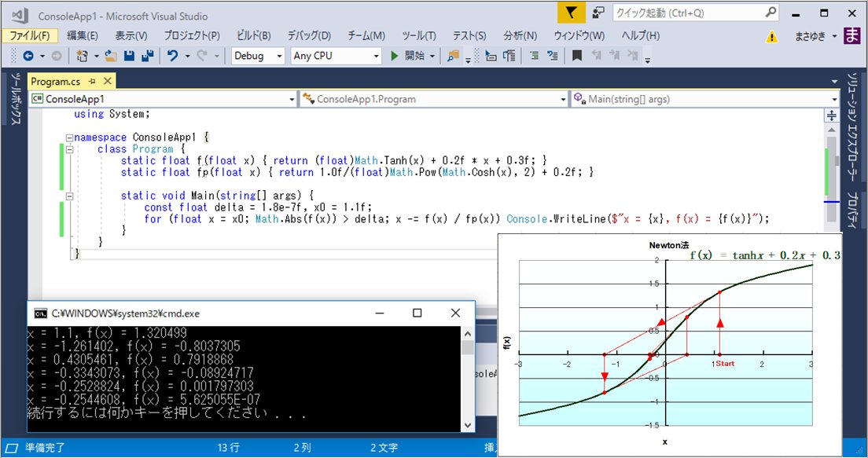Click the 2 列 status bar indicator
The height and width of the screenshot is (458, 868).
[302, 448]
